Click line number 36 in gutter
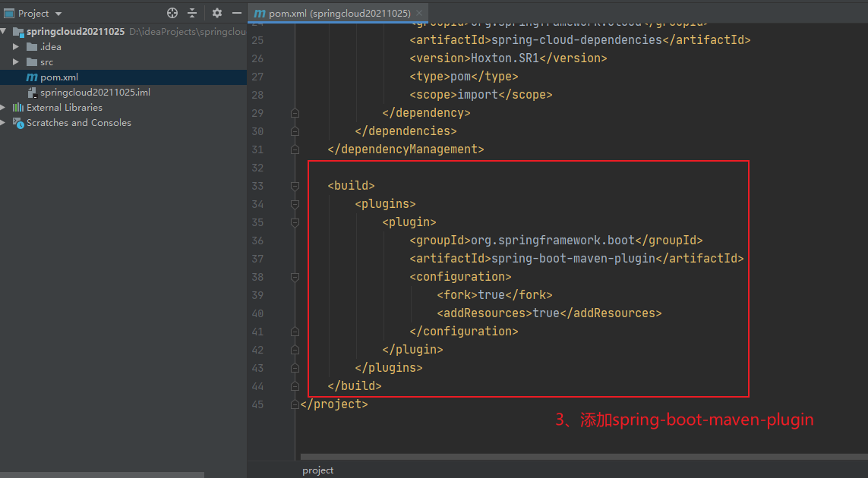Viewport: 868px width, 478px height. click(257, 241)
